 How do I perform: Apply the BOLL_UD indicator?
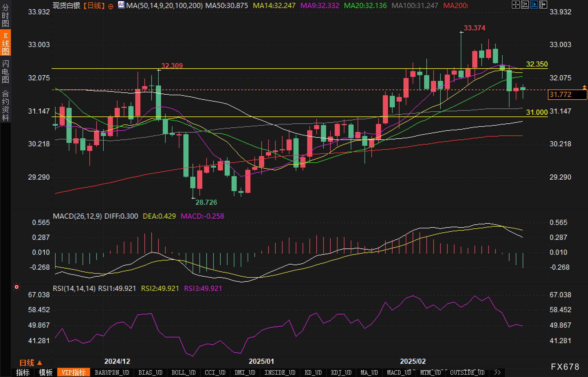pyautogui.click(x=183, y=372)
